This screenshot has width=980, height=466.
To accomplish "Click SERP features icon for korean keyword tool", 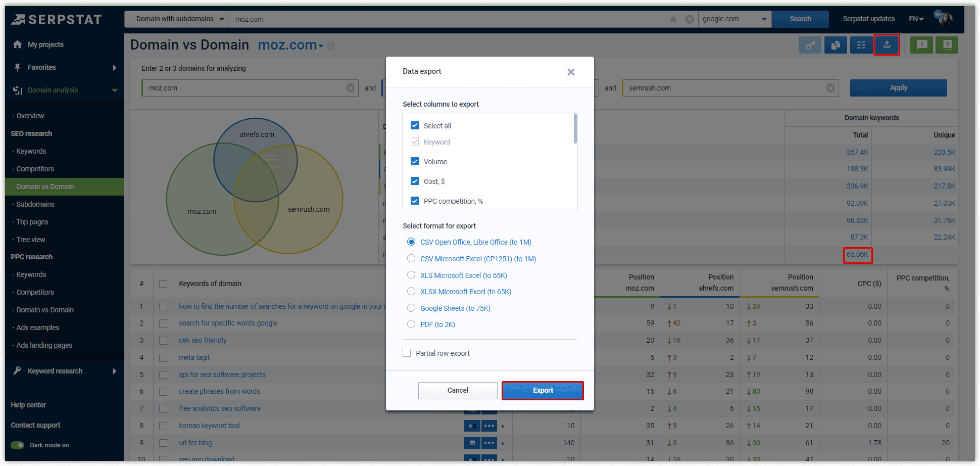I will (x=472, y=426).
